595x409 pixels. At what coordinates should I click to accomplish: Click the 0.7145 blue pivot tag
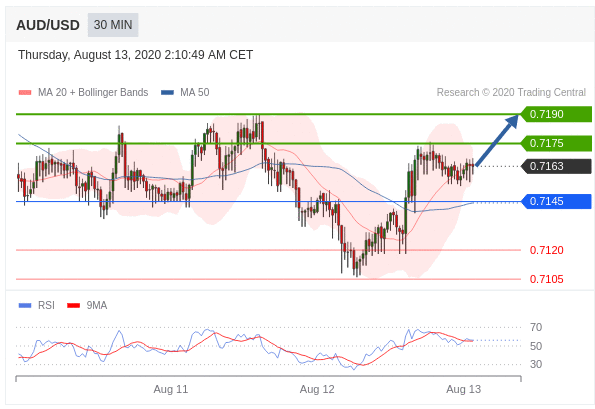coord(557,201)
